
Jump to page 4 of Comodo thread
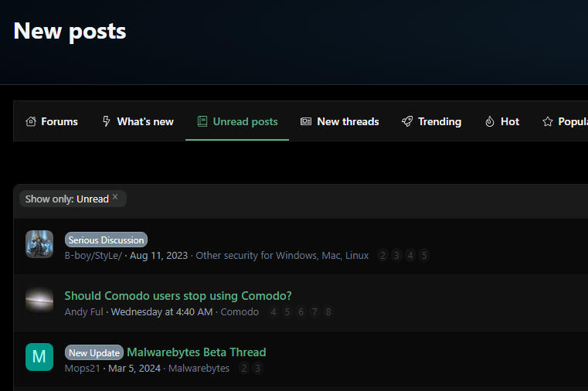pos(274,312)
